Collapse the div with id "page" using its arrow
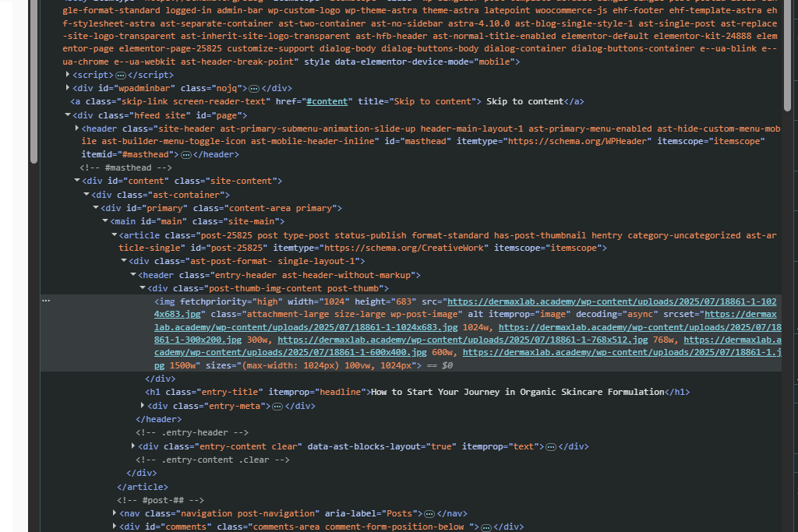This screenshot has width=798, height=532. pyautogui.click(x=69, y=115)
